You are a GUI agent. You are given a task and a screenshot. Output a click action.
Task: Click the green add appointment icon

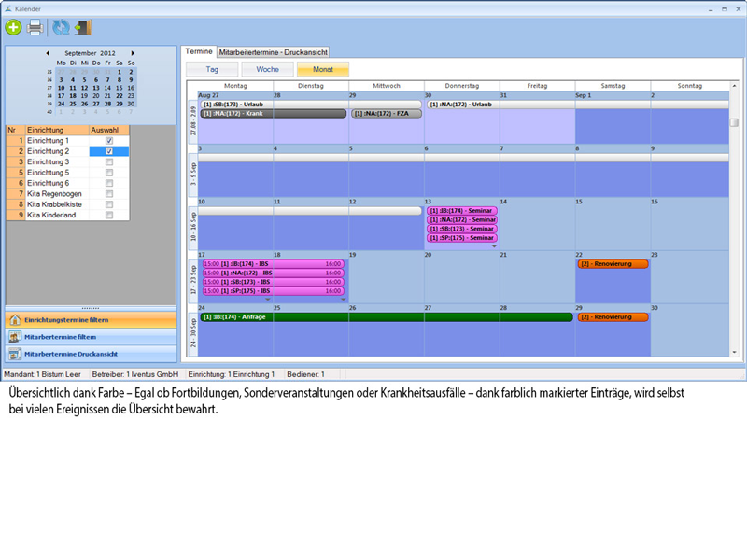coord(14,26)
